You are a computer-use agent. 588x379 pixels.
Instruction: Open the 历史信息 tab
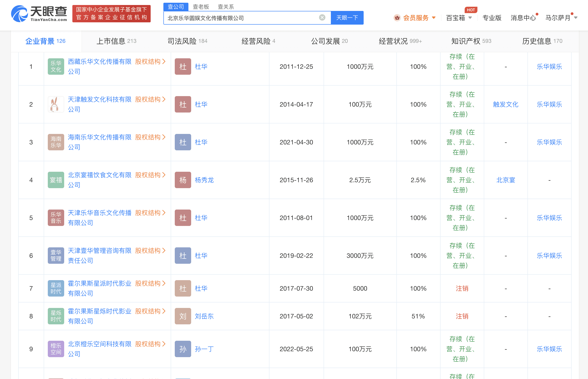tap(542, 41)
